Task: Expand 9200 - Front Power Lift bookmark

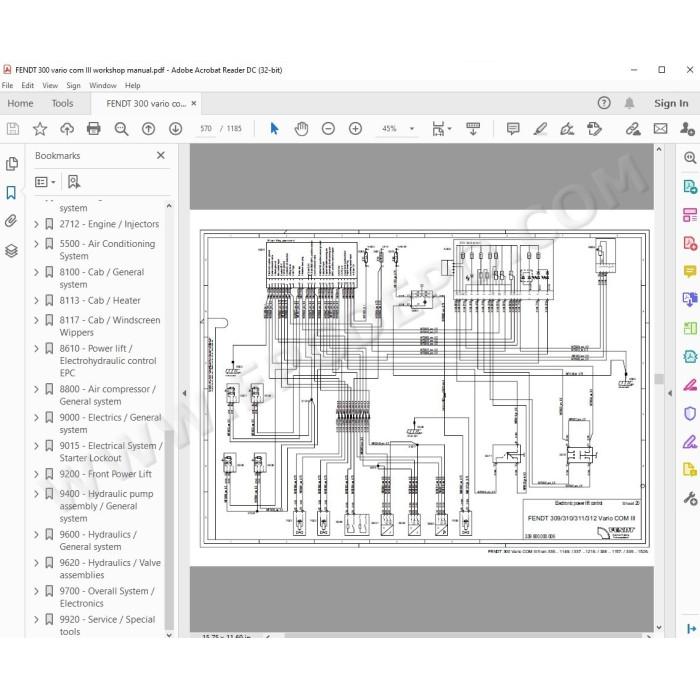Action: [x=37, y=474]
